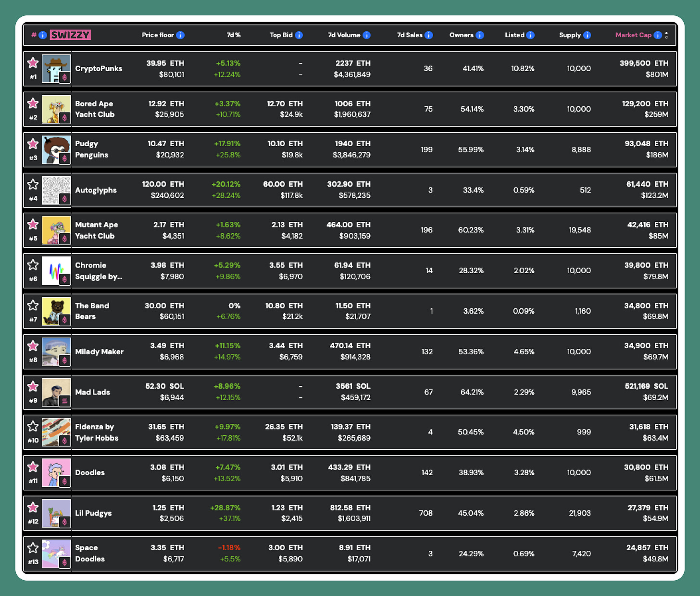Click the 708 sales count for Lil Pudgys
The image size is (700, 596).
[426, 513]
